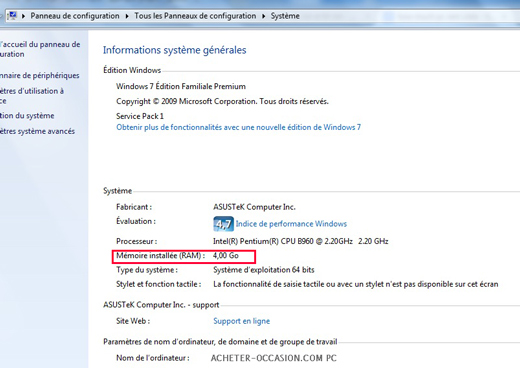520x368 pixels.
Task: Open Indice de performance Windows link
Action: pos(291,224)
